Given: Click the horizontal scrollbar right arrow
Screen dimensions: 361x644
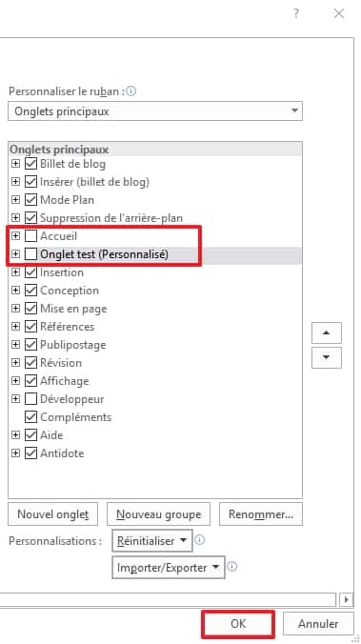Looking at the screenshot, I should coord(346,599).
